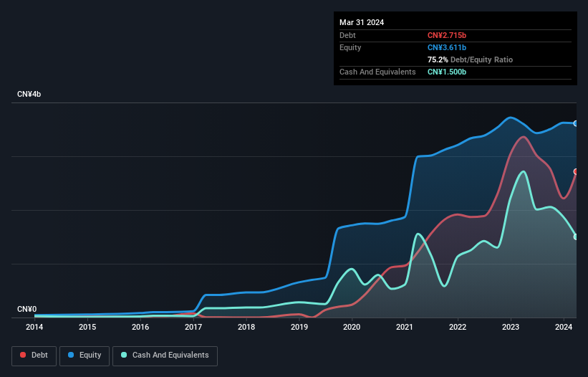
Task: Click the 2018 x-axis label
Action: coord(246,327)
